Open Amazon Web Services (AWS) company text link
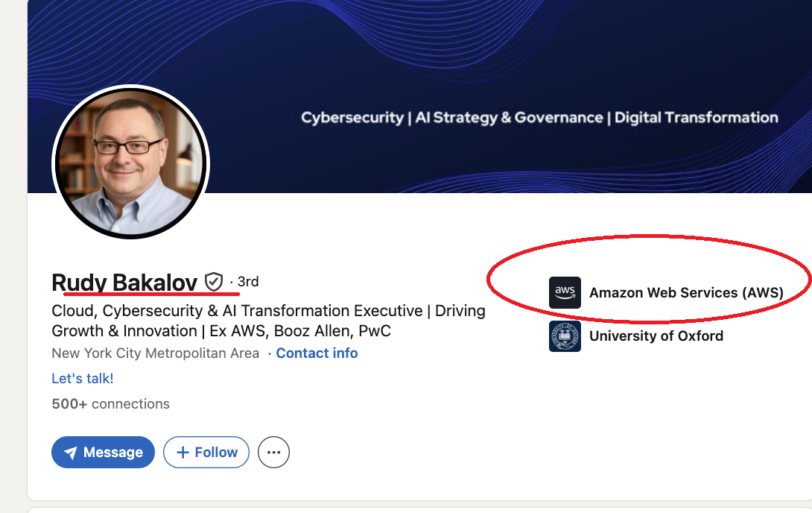The width and height of the screenshot is (812, 513). click(686, 293)
